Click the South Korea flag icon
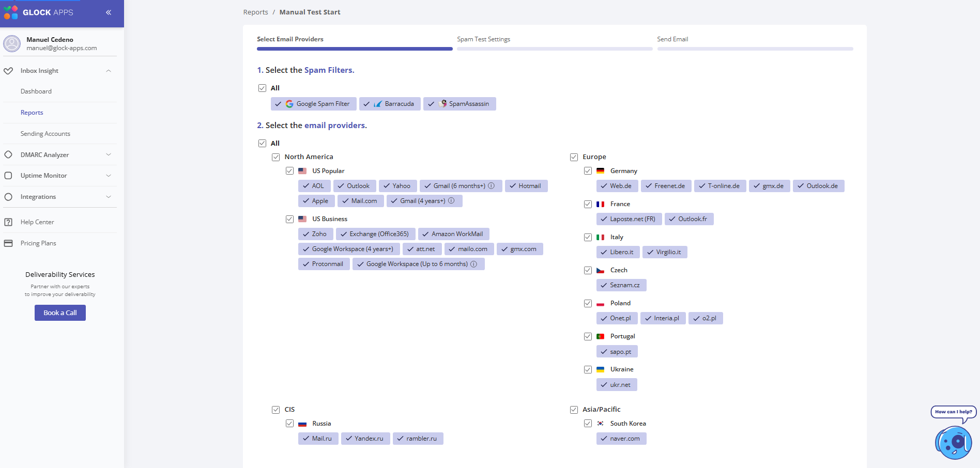 tap(600, 423)
